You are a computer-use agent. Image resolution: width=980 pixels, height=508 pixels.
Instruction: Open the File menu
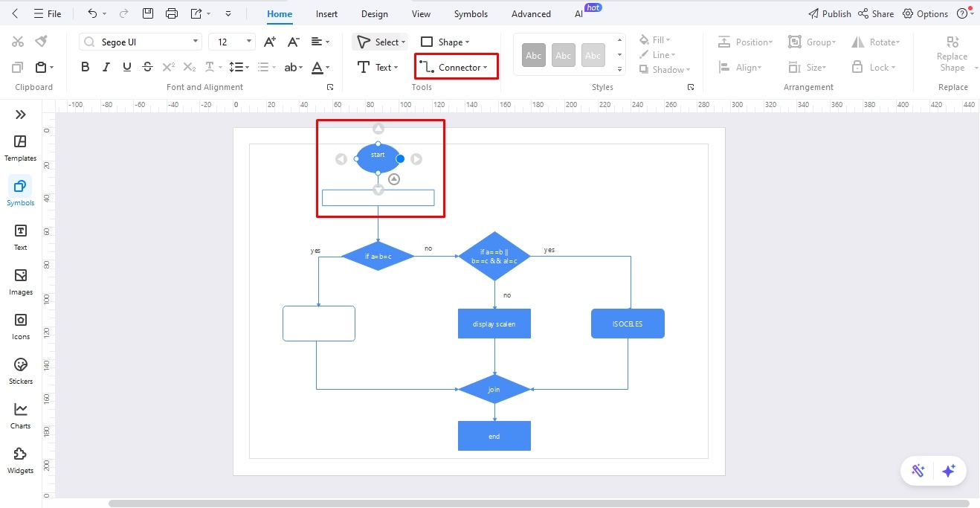click(48, 13)
